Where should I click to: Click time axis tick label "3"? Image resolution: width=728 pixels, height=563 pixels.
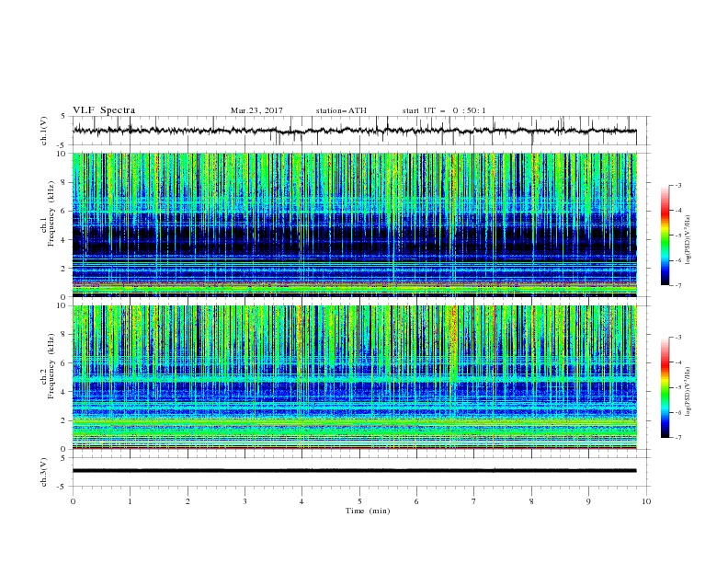coord(245,501)
